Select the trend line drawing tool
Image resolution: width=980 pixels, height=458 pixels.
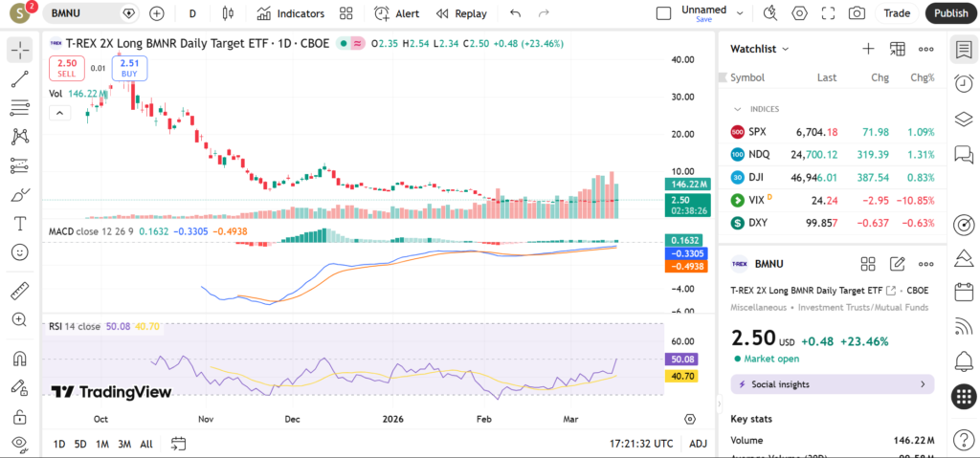tap(20, 78)
